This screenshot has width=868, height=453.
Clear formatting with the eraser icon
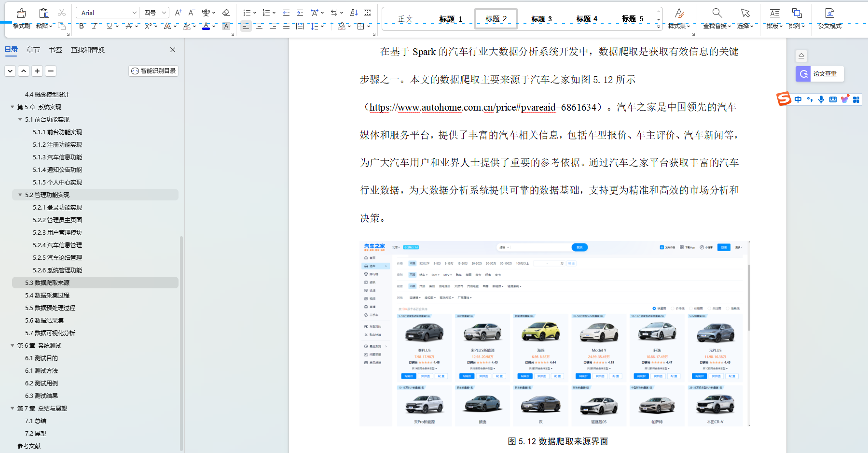coord(226,13)
